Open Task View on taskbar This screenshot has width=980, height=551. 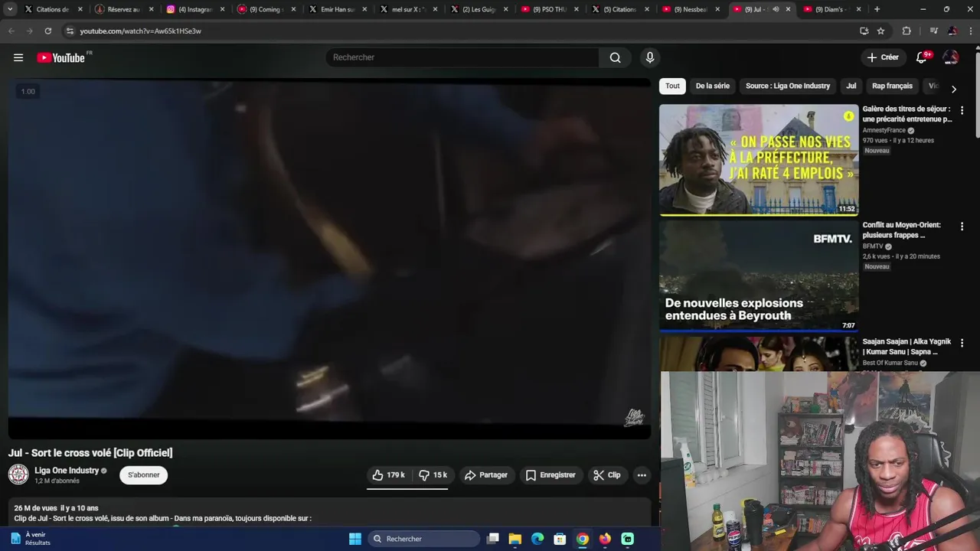[x=493, y=539]
